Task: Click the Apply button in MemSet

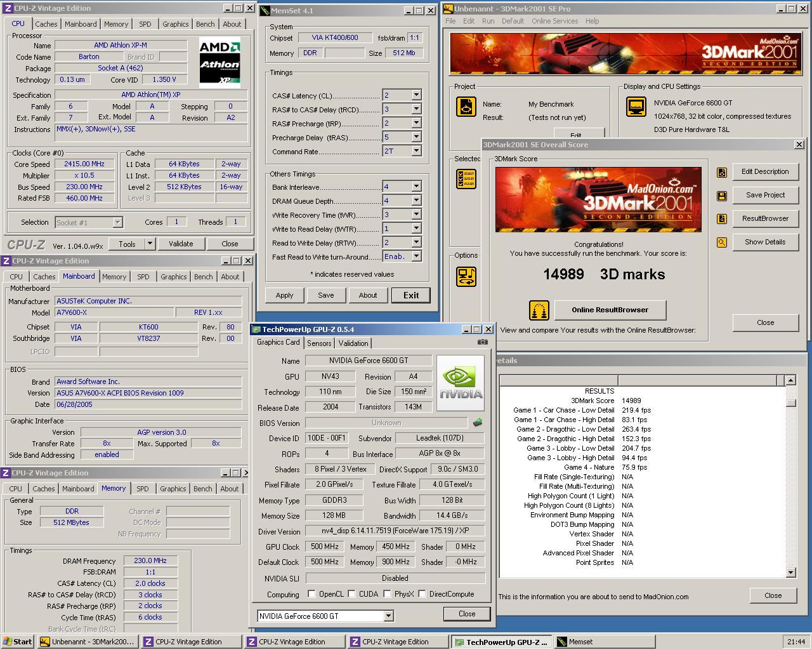Action: 284,295
